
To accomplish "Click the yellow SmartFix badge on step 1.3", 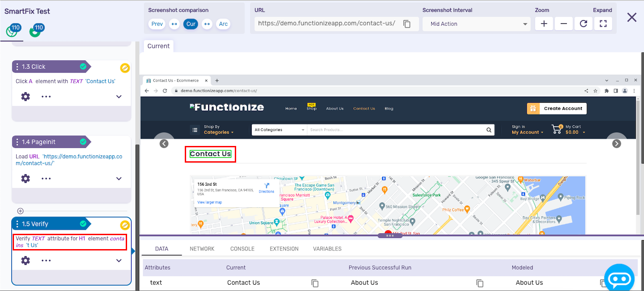I will tap(125, 68).
